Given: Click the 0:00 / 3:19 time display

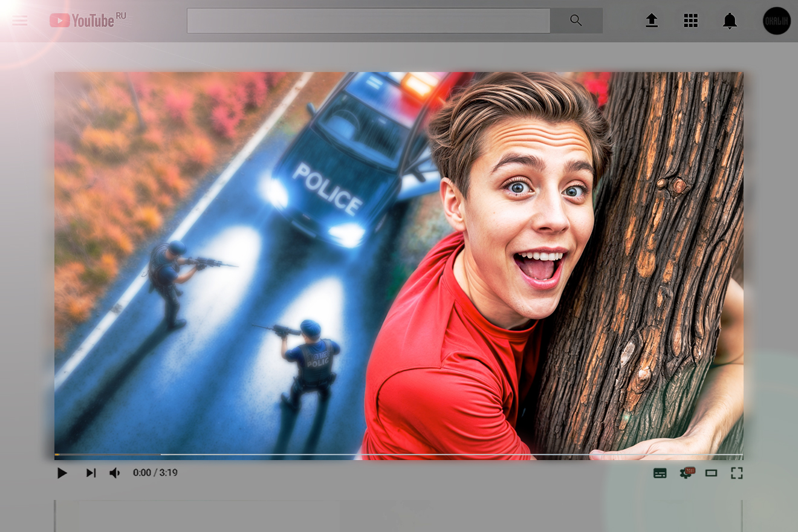Looking at the screenshot, I should tap(155, 473).
